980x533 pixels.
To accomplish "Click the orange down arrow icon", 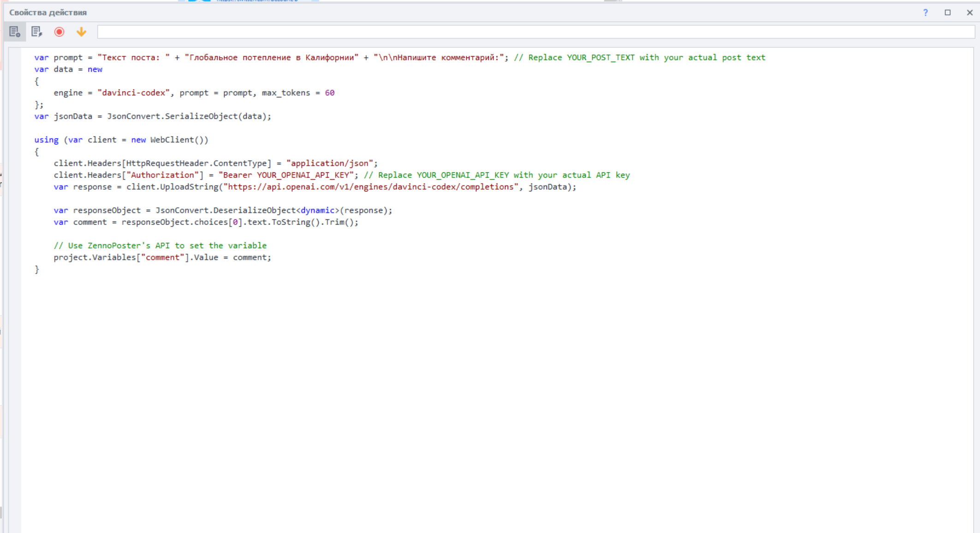I will pos(81,32).
